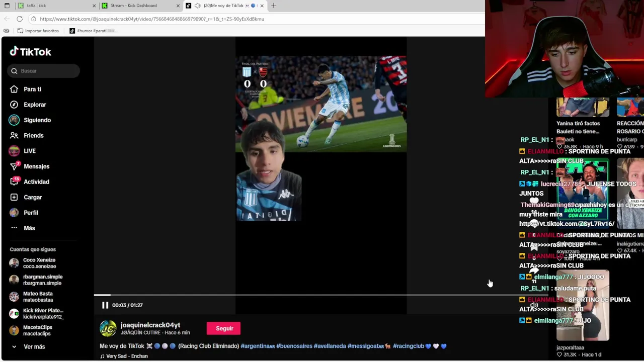Open the Más three-dots menu
Image resolution: width=644 pixels, height=362 pixels.
click(14, 228)
